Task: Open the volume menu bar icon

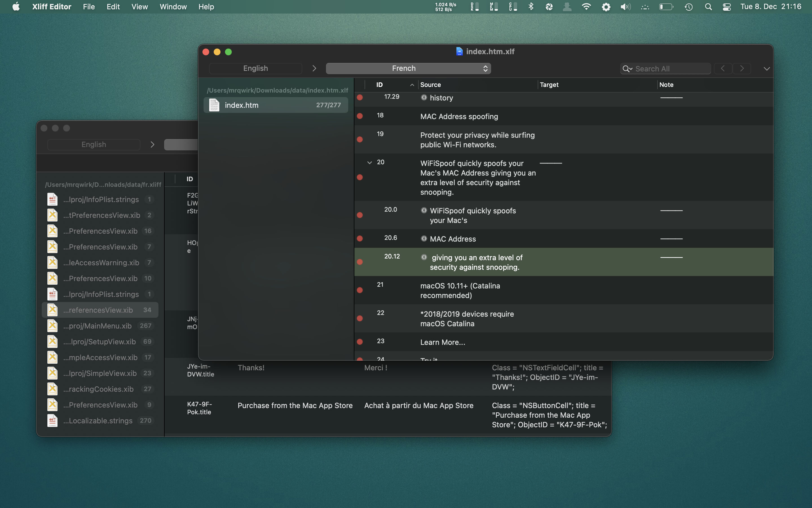Action: click(x=625, y=7)
